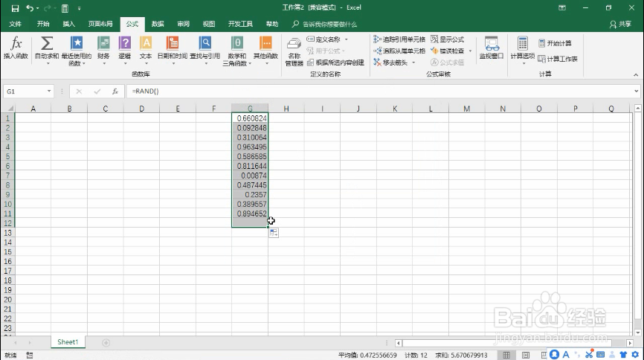Open the Recently Used functions list
Viewport: 644px width, 360px height.
(x=77, y=50)
